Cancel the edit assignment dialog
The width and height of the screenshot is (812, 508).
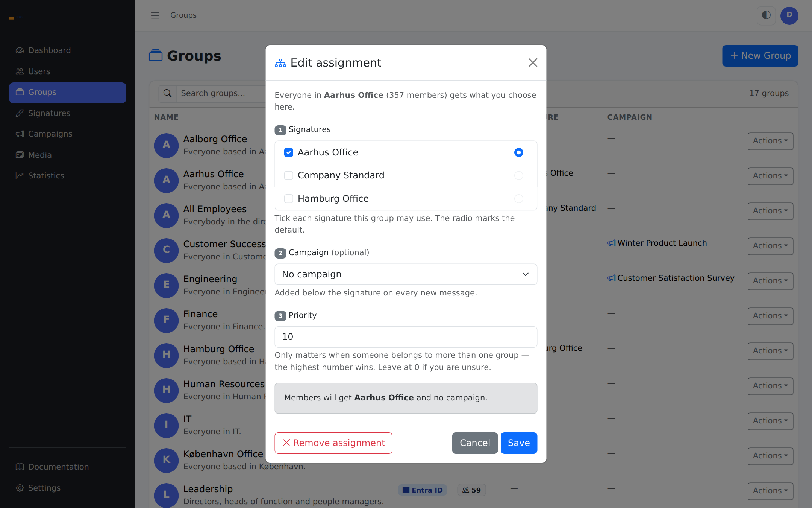475,443
